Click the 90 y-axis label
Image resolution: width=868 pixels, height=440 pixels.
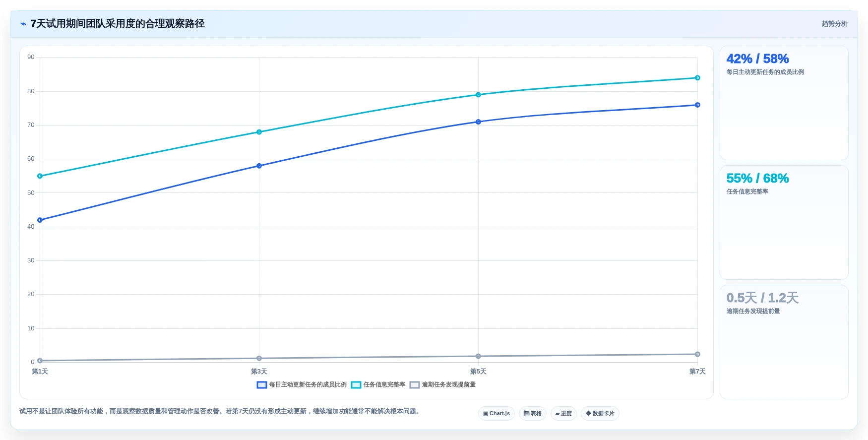pos(31,57)
